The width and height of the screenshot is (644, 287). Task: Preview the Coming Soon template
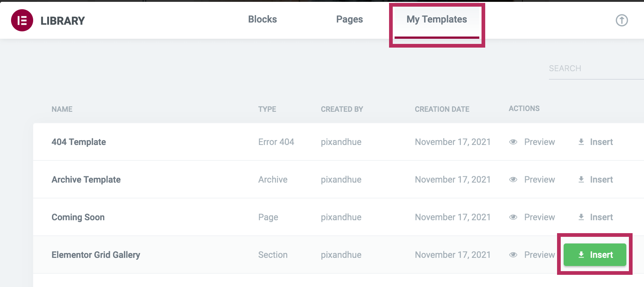(x=539, y=217)
